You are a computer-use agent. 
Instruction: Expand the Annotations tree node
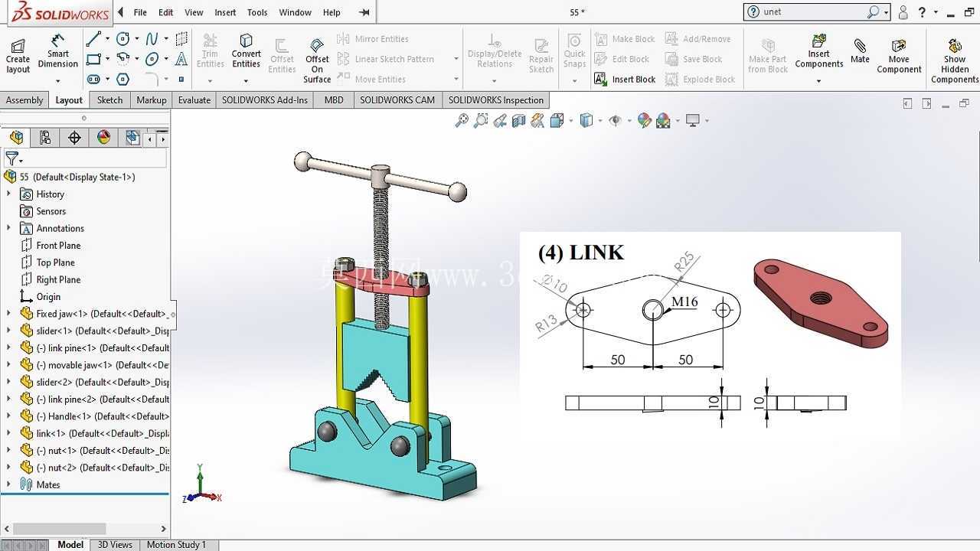[9, 228]
